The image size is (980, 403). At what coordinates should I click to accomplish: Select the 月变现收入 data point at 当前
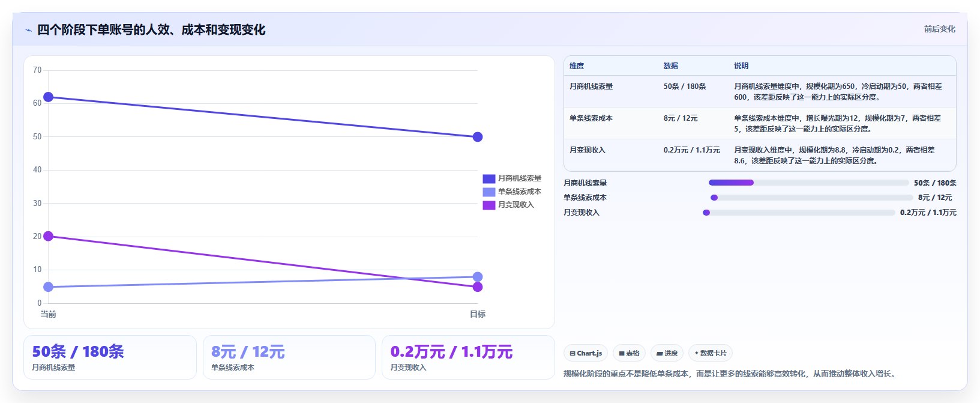(49, 237)
